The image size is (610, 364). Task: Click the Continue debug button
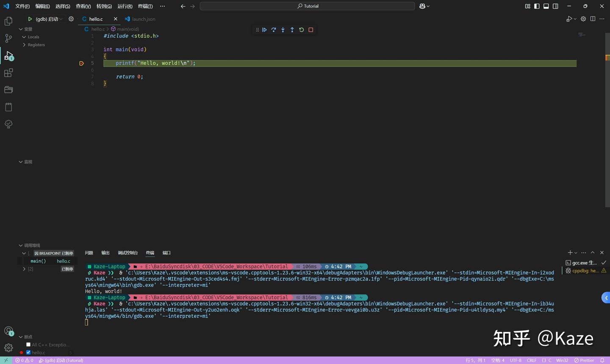coord(264,30)
